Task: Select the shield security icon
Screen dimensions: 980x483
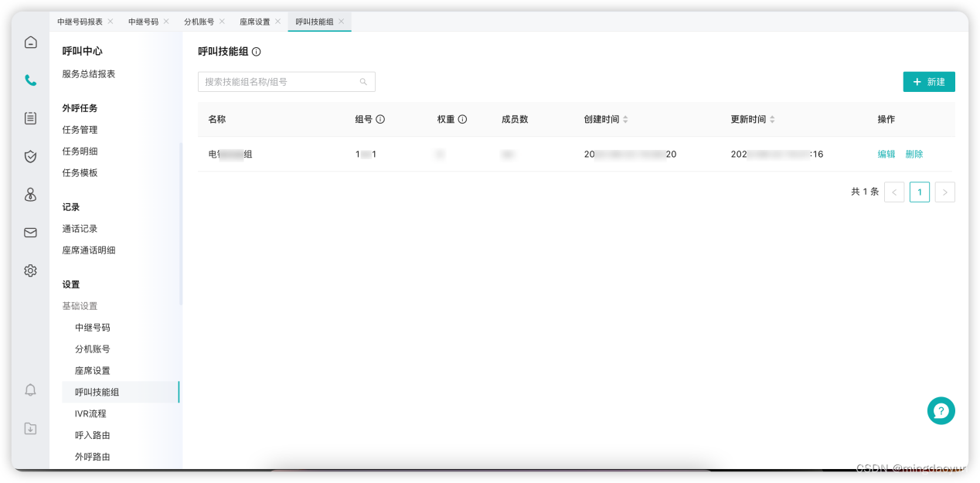Action: [30, 156]
